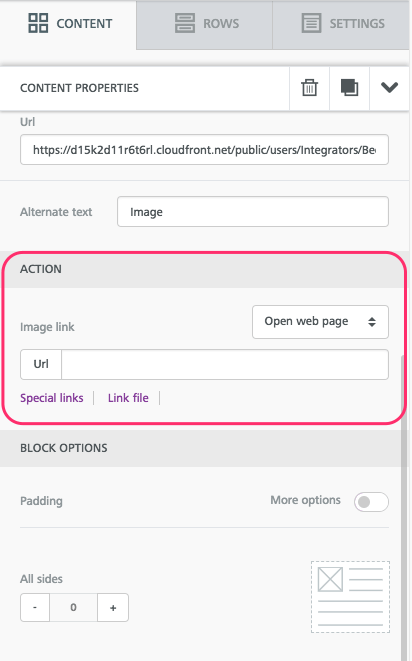This screenshot has width=412, height=661.
Task: Duplicate the block with the copy icon
Action: [x=349, y=88]
